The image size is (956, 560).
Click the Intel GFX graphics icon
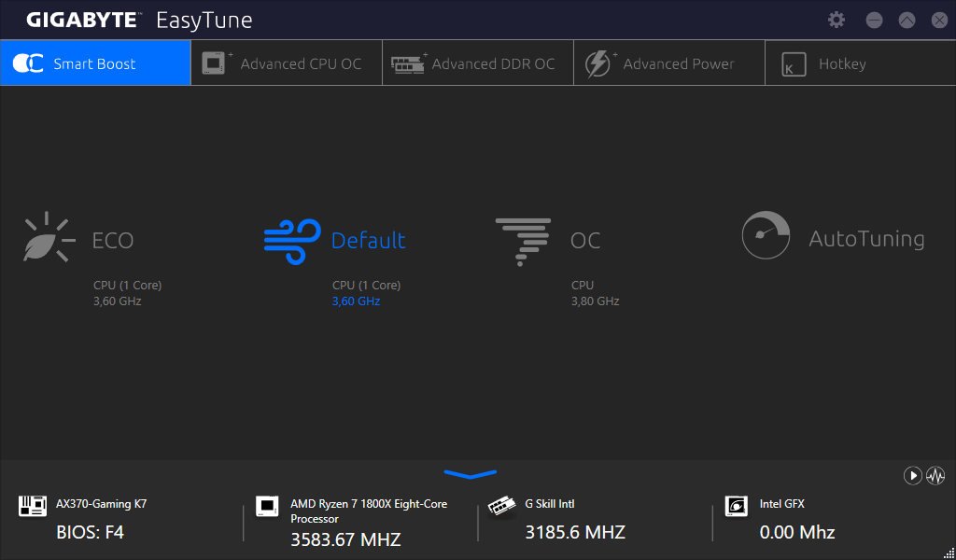pyautogui.click(x=737, y=506)
